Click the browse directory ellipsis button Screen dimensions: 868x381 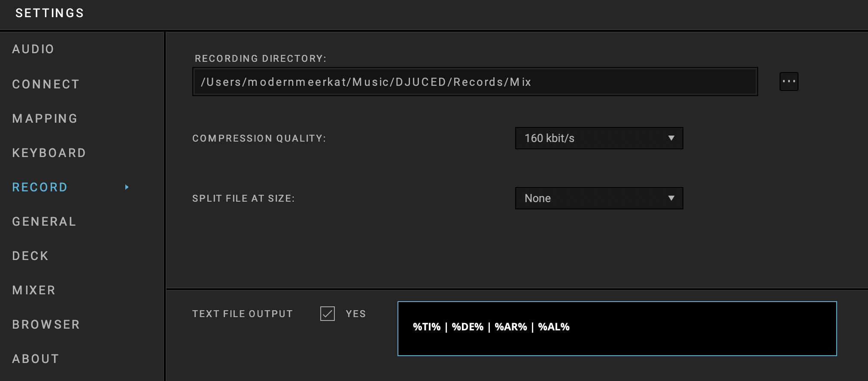(789, 82)
